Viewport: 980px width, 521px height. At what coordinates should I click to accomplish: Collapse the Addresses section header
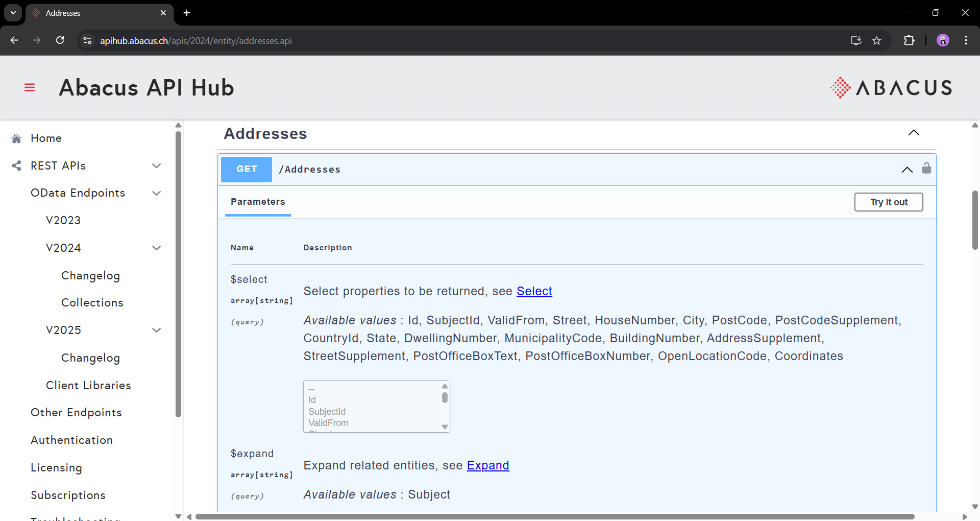914,133
